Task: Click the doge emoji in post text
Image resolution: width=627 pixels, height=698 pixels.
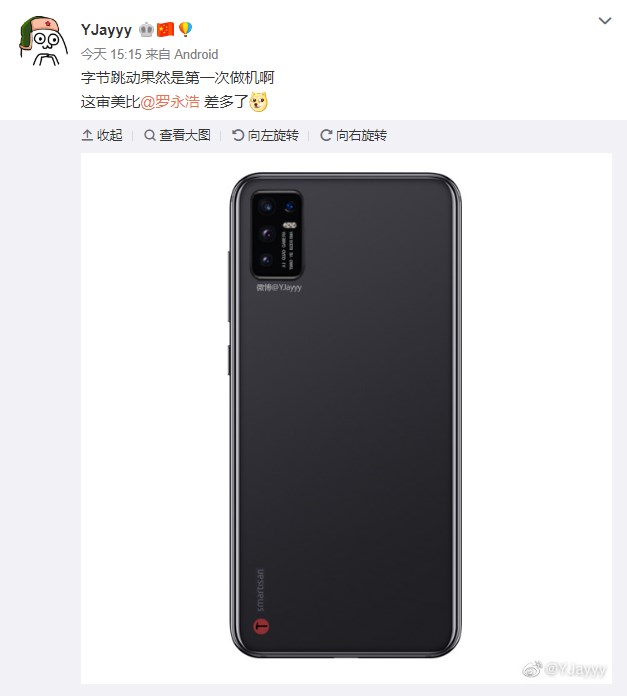Action: pos(259,102)
